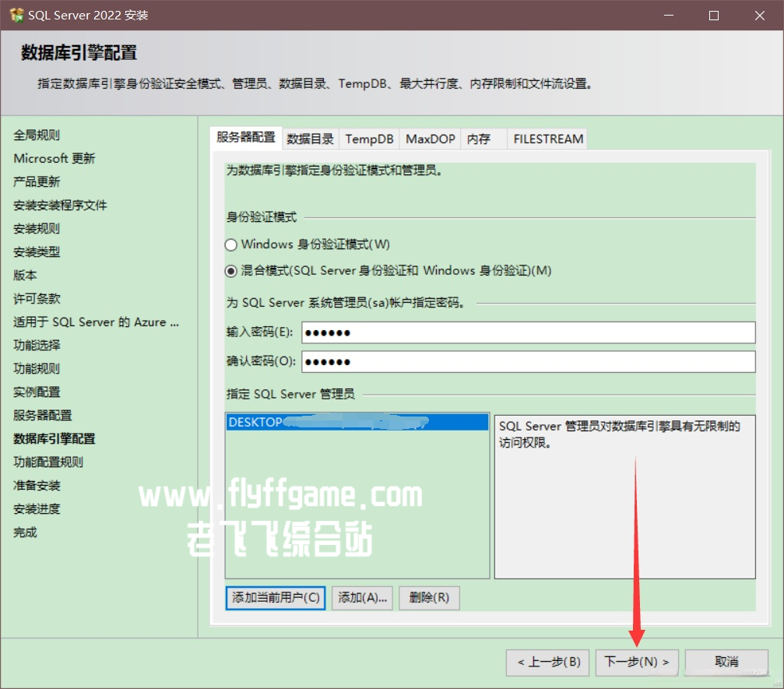Click the 添加(A)... button

[363, 598]
